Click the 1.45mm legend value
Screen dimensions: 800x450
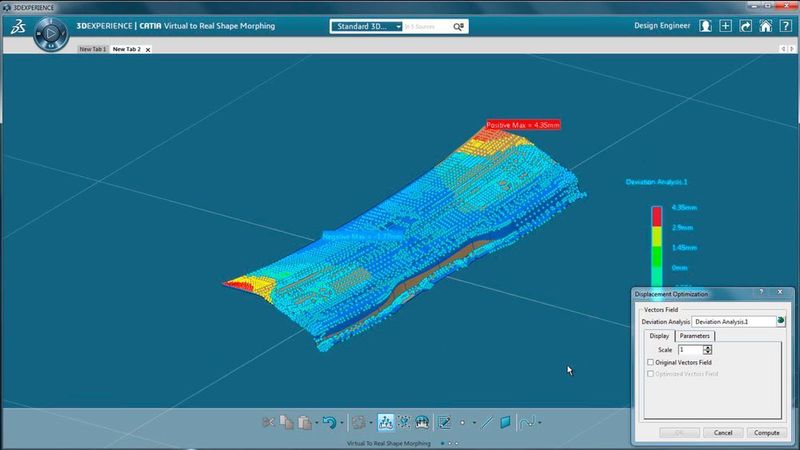click(684, 247)
